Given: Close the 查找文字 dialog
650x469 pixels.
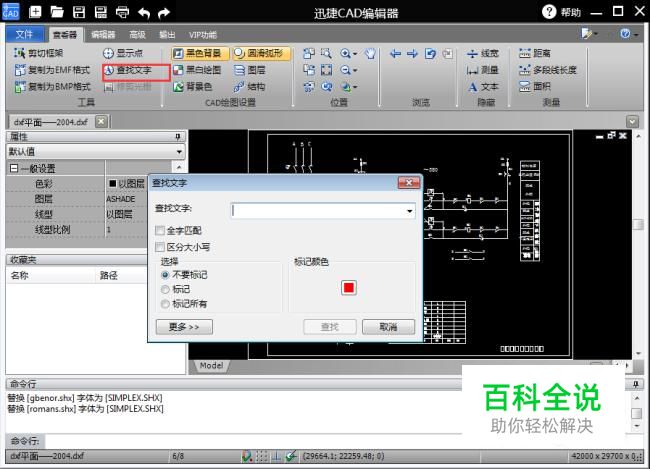Looking at the screenshot, I should (408, 183).
